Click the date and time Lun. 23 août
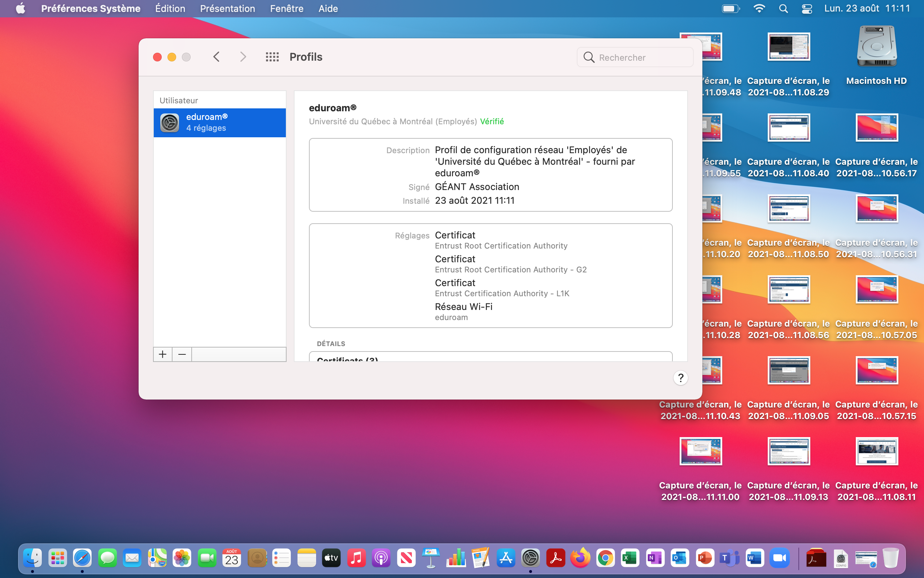This screenshot has width=924, height=578. (867, 8)
